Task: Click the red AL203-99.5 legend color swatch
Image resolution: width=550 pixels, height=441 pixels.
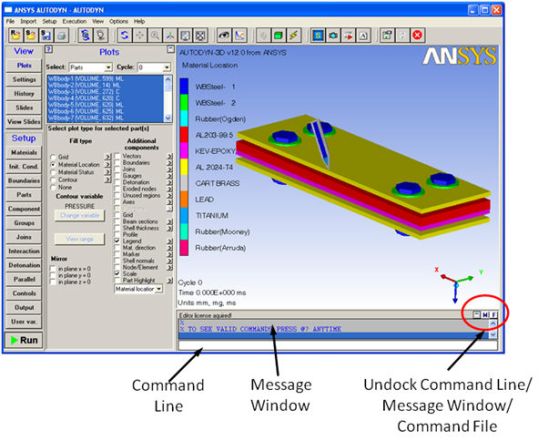Action: point(184,135)
